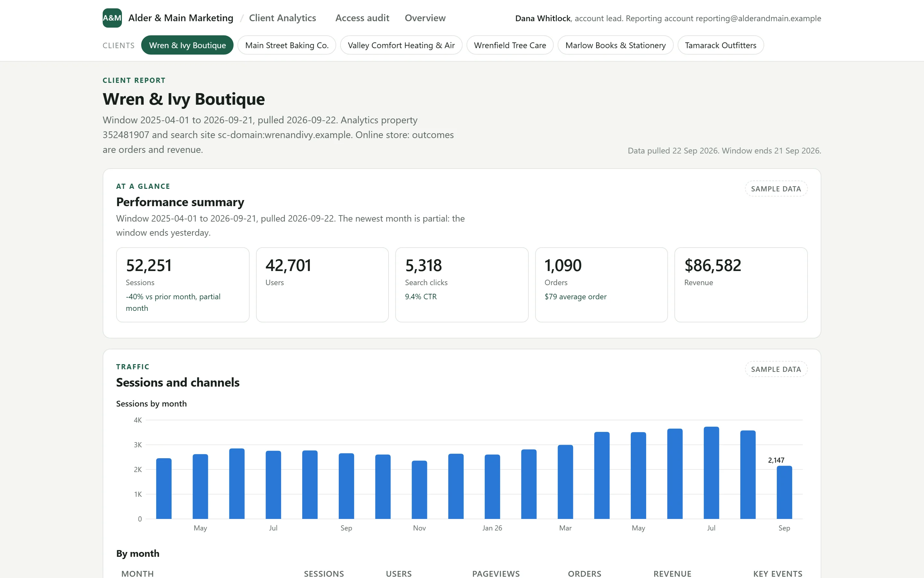Click the September bar labeled 2,147

[784, 492]
